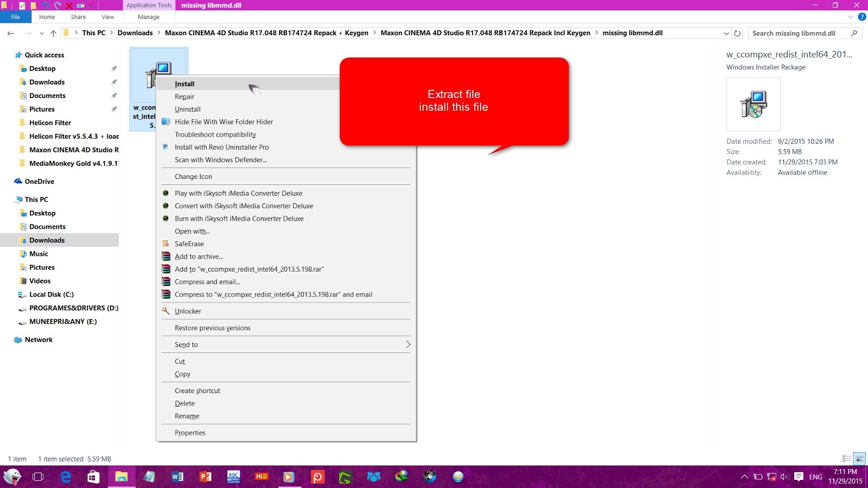Open Properties from the context menu
This screenshot has height=488, width=868.
(286, 433)
